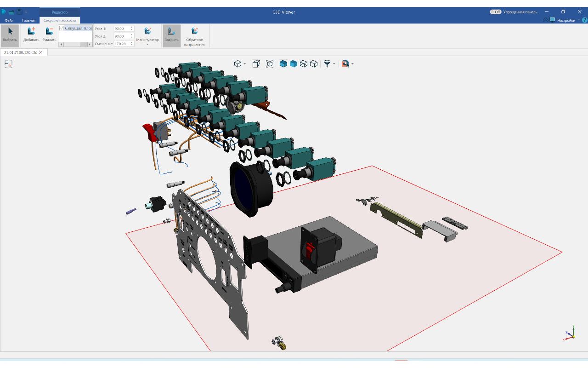Click the section view tool icon
Image resolution: width=588 pixels, height=368 pixels.
click(x=345, y=64)
